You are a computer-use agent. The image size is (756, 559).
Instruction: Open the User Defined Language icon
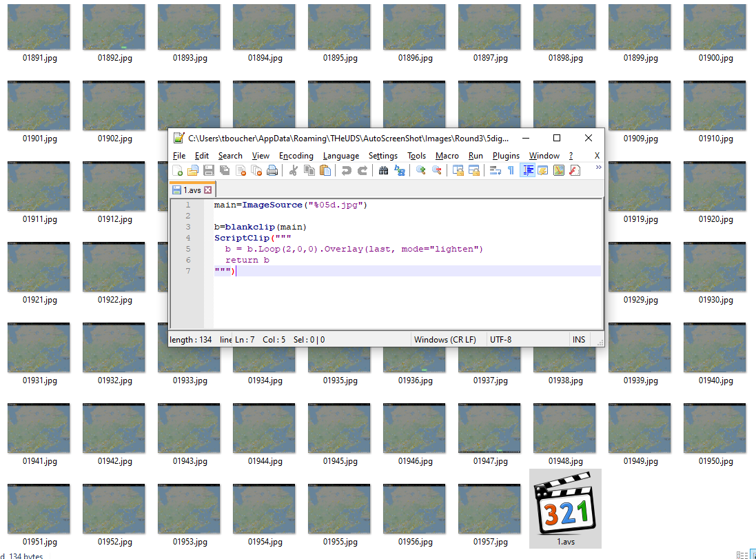[x=543, y=170]
